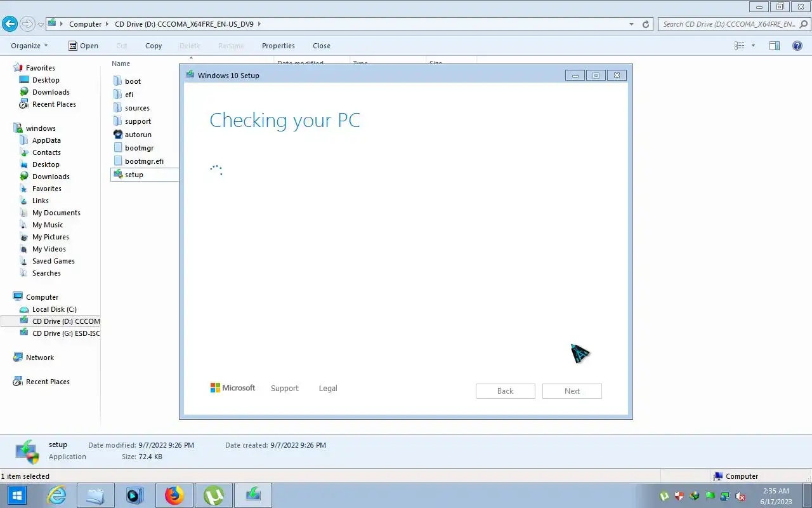Image resolution: width=812 pixels, height=508 pixels.
Task: Open recent pages dropdown next to forward
Action: [41, 25]
